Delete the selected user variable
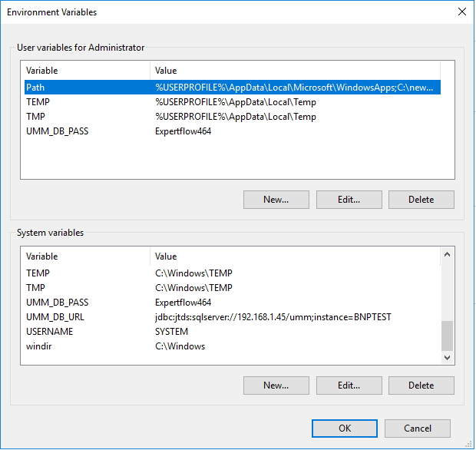This screenshot has width=476, height=450. 421,200
